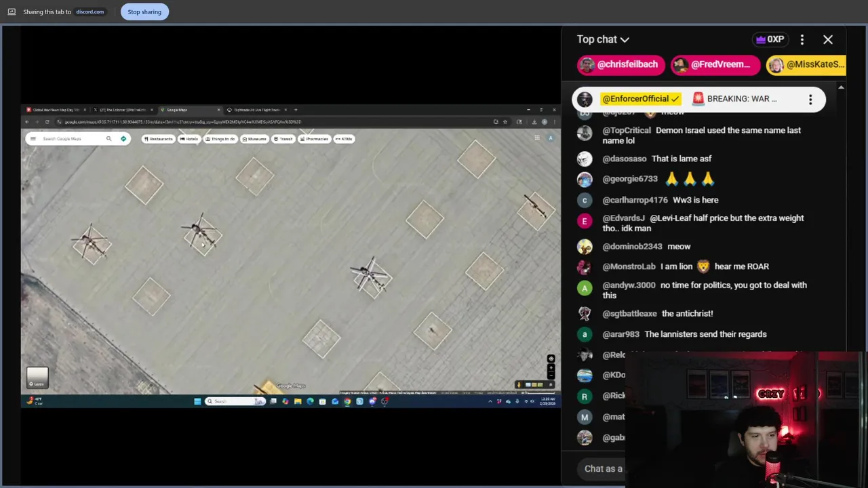Click the Street View pegman icon
This screenshot has width=868, height=488.
coord(519,385)
